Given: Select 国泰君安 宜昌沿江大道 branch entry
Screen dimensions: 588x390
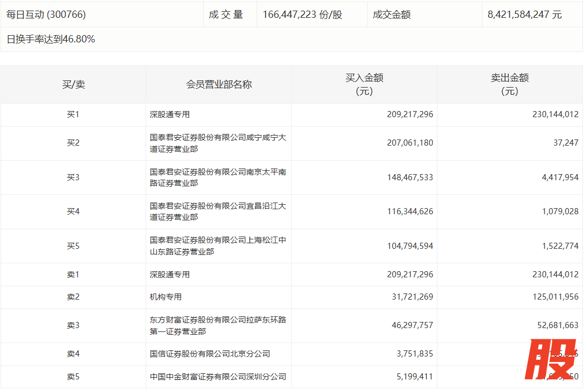Looking at the screenshot, I should coord(218,211).
